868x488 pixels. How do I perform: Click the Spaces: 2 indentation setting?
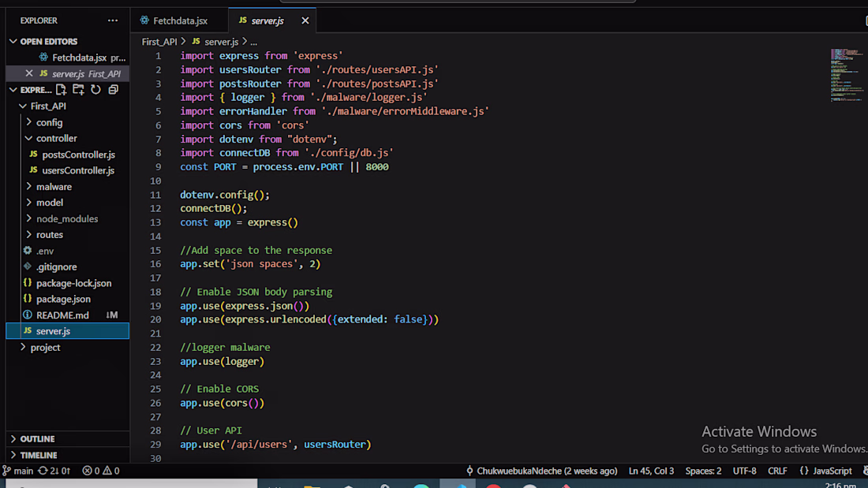[x=703, y=471]
